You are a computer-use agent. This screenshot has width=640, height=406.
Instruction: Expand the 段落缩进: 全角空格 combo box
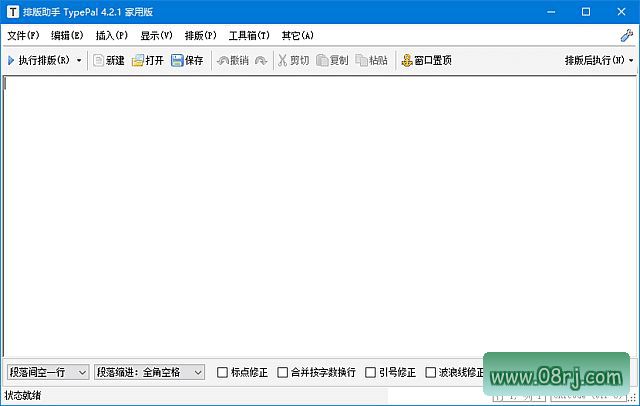tap(149, 372)
